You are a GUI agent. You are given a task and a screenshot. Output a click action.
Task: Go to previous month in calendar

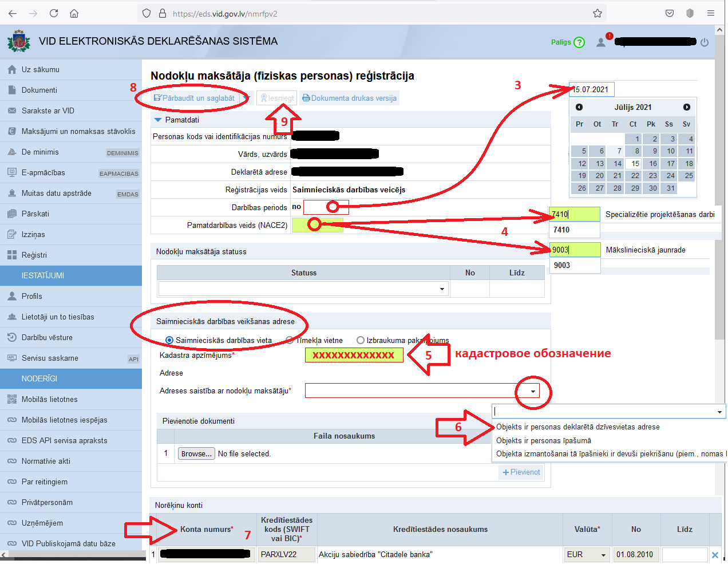tap(579, 107)
